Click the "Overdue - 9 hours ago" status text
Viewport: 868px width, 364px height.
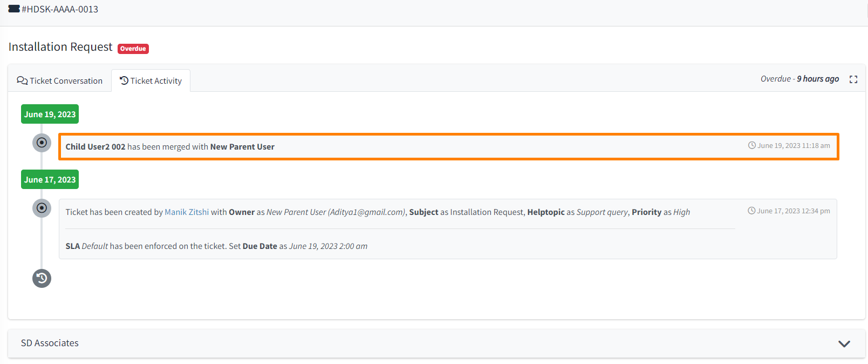[799, 79]
